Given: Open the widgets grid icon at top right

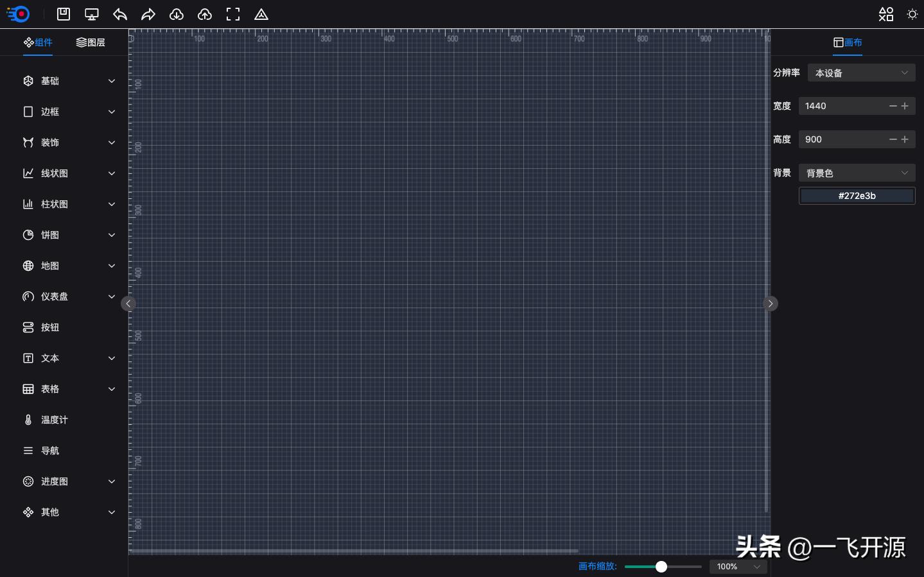Looking at the screenshot, I should 886,14.
